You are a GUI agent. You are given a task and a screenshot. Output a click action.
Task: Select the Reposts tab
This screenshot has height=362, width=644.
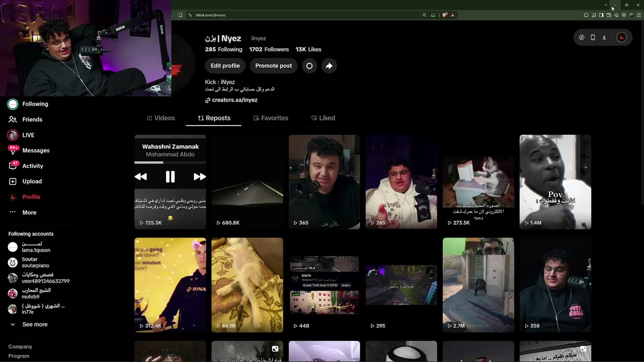coord(214,118)
